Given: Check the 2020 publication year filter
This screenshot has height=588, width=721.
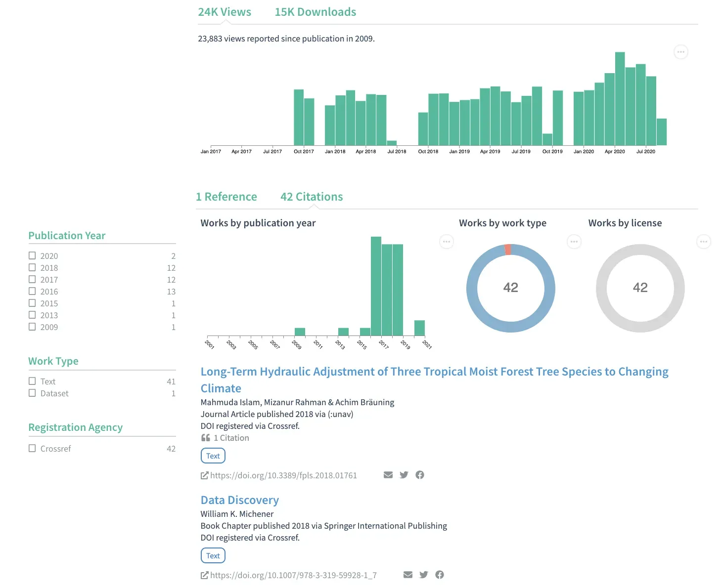Looking at the screenshot, I should coord(32,255).
